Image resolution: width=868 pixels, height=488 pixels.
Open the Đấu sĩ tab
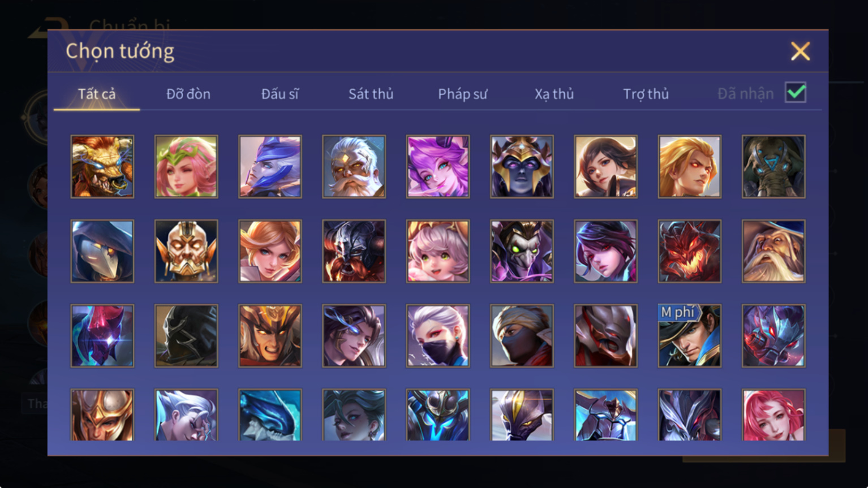click(280, 94)
